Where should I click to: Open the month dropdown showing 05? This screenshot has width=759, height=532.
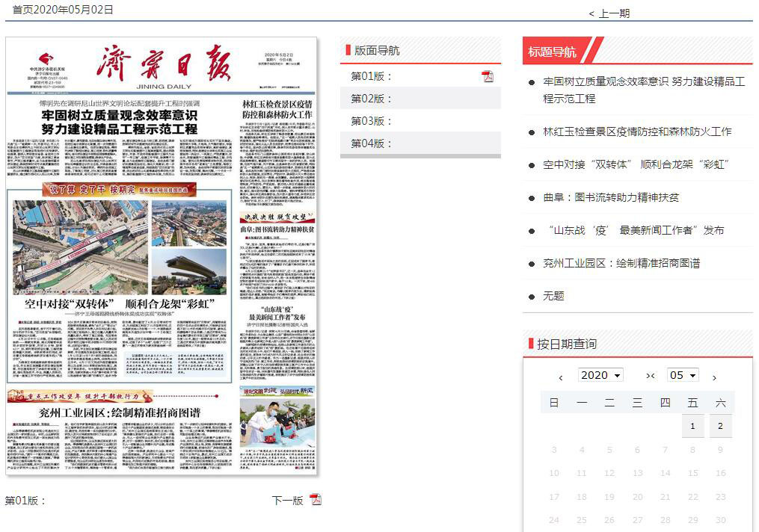pos(683,375)
